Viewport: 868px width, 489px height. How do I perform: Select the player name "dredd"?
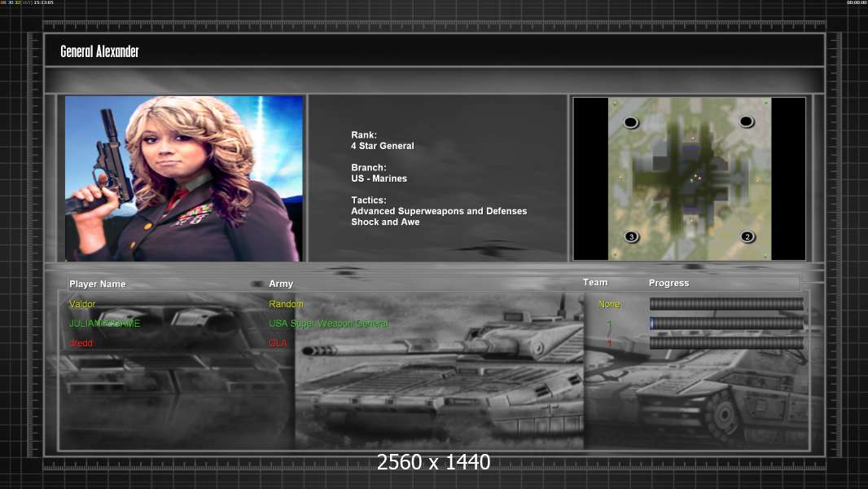click(81, 343)
